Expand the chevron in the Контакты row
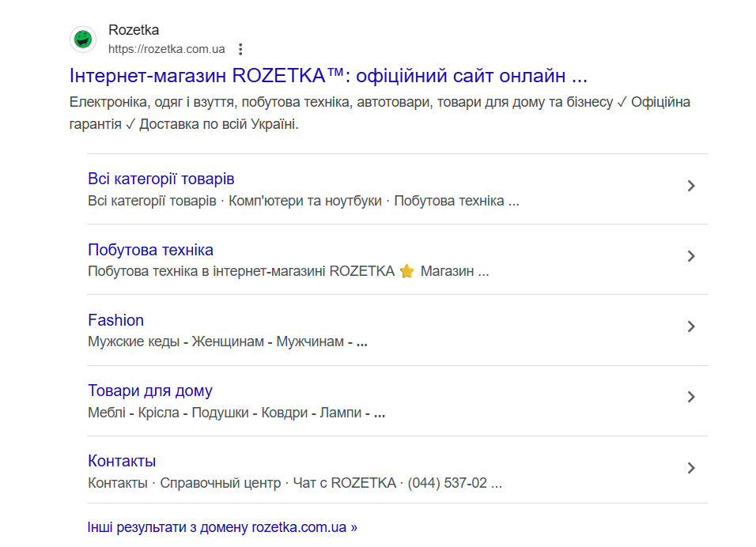 coord(691,468)
